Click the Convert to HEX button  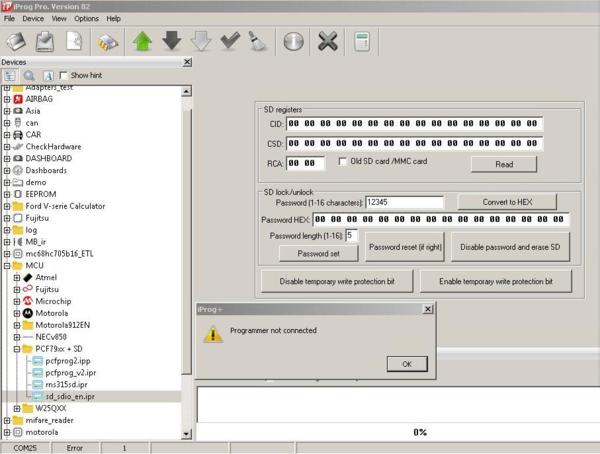pyautogui.click(x=507, y=202)
